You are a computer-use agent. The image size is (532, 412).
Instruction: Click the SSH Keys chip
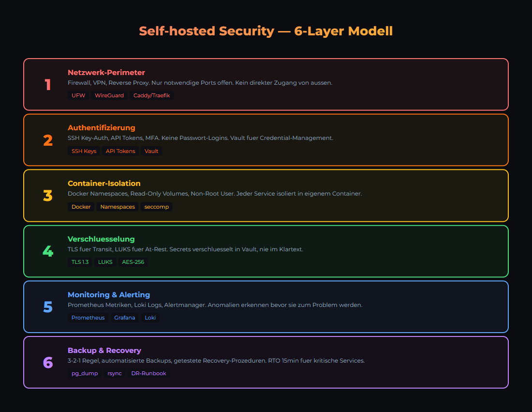[84, 151]
